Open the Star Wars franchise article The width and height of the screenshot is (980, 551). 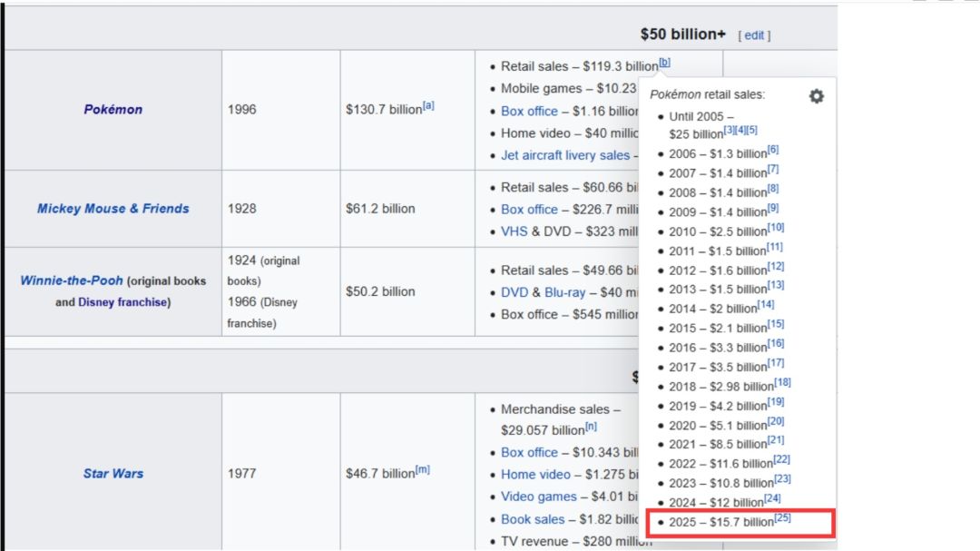click(x=113, y=474)
